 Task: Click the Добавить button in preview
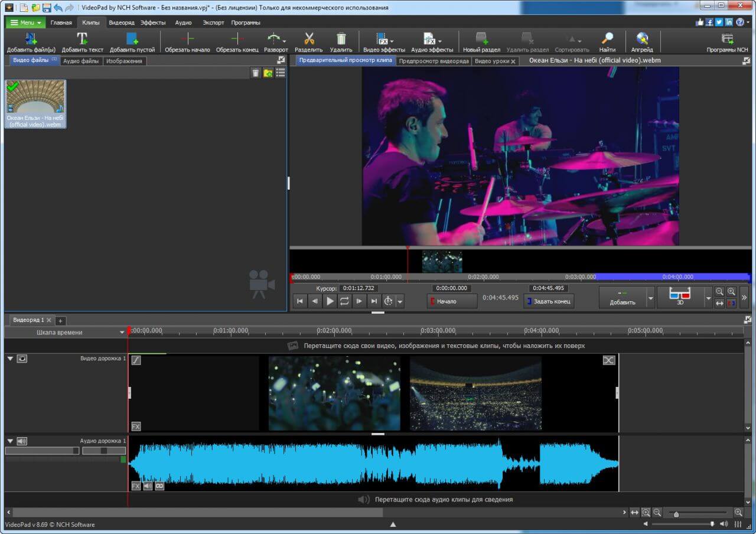click(623, 297)
